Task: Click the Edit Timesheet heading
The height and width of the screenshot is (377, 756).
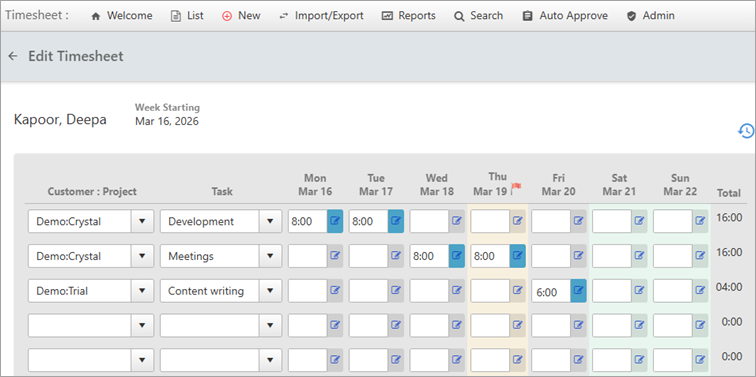Action: point(76,56)
